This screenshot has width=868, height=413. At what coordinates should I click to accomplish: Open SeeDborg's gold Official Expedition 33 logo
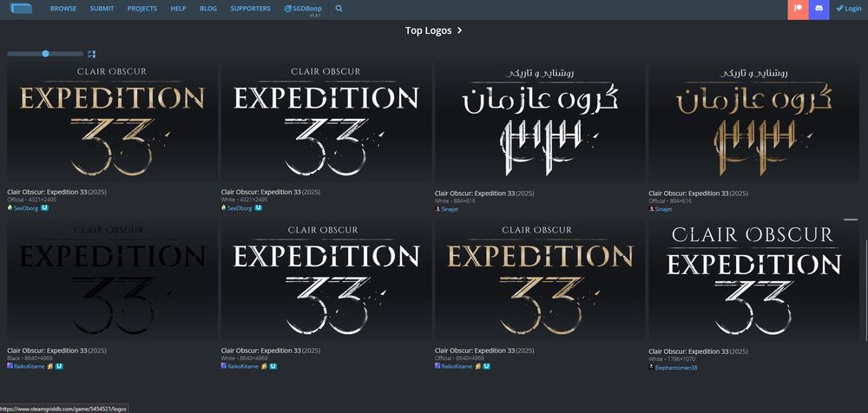[112, 121]
